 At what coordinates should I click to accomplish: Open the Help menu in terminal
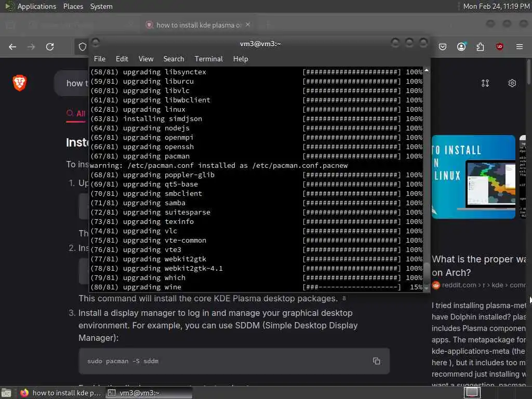[x=241, y=59]
